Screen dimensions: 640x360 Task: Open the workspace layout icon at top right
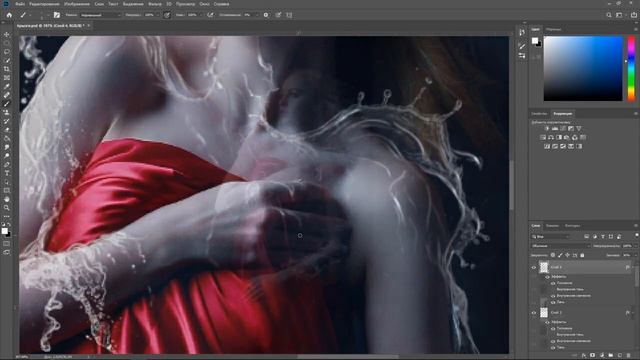pyautogui.click(x=619, y=15)
